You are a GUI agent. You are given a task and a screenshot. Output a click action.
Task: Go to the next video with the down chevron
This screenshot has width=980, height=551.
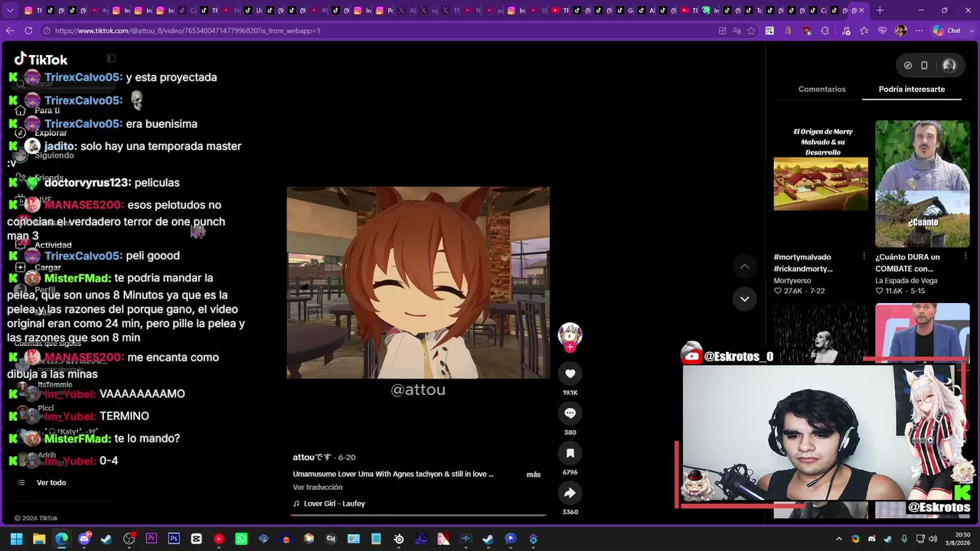744,298
